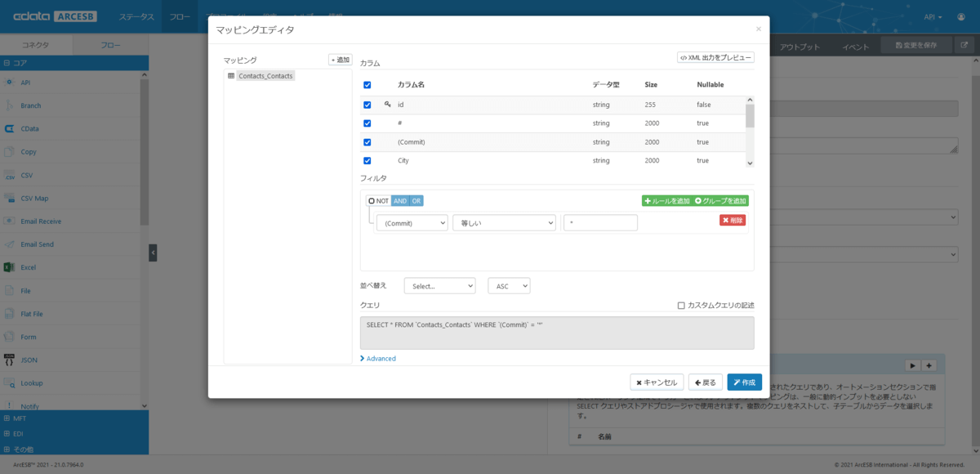
Task: Pick the CSV connector icon
Action: [x=10, y=175]
